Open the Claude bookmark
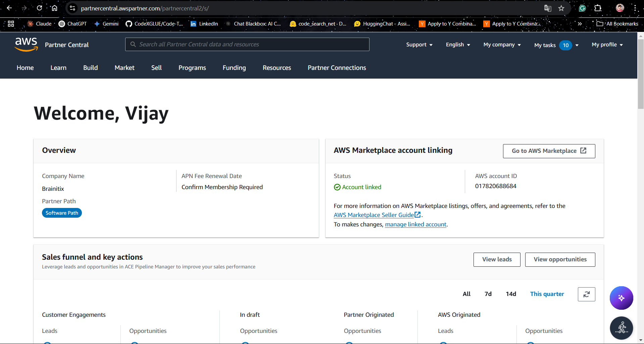 coord(39,24)
